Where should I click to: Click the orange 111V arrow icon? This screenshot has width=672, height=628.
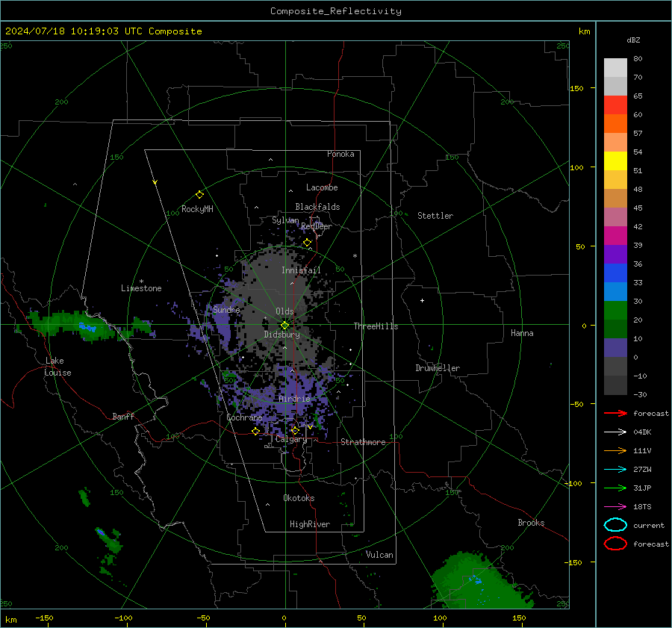click(x=615, y=450)
